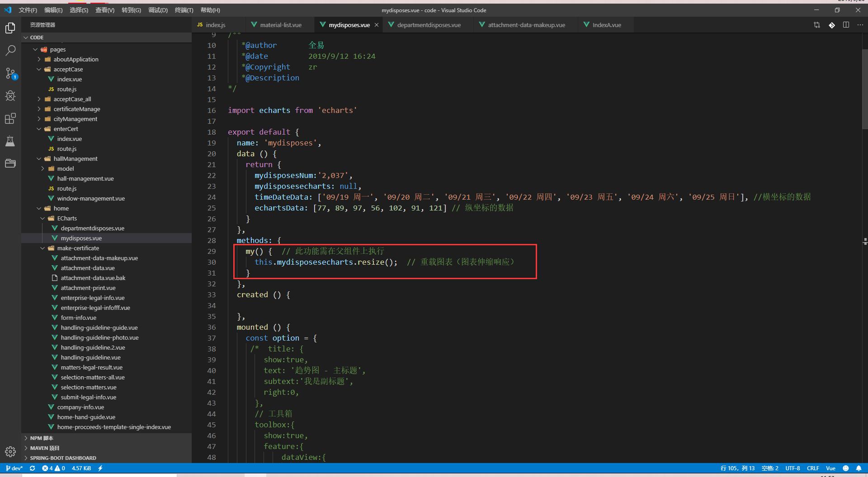Click the sync changes icon in status bar
Viewport: 868px width, 477px height.
(x=33, y=468)
